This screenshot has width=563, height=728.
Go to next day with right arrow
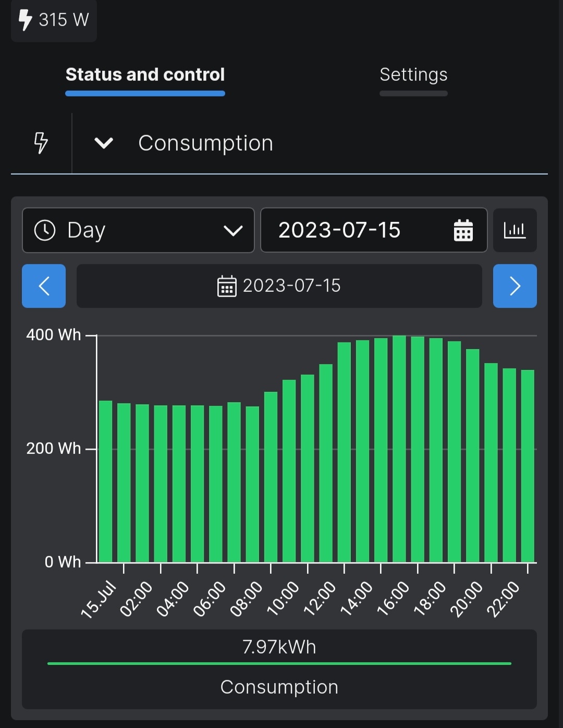515,286
